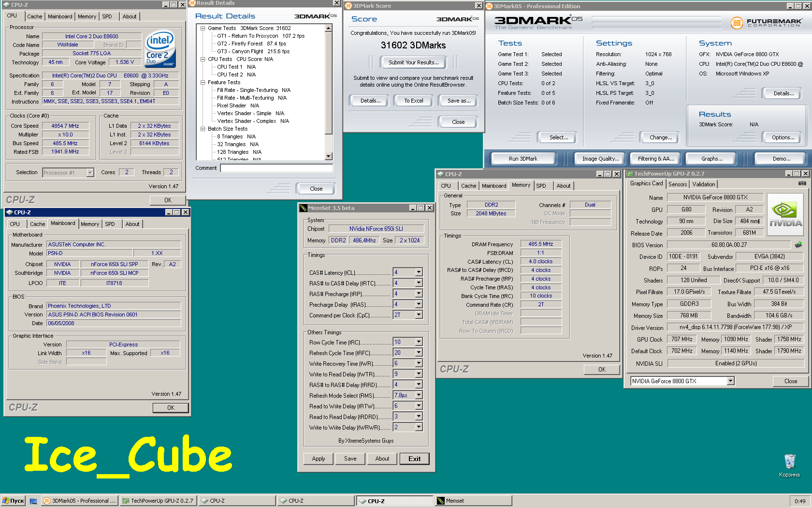Click the taskbar clock showing 0:49

tap(800, 501)
